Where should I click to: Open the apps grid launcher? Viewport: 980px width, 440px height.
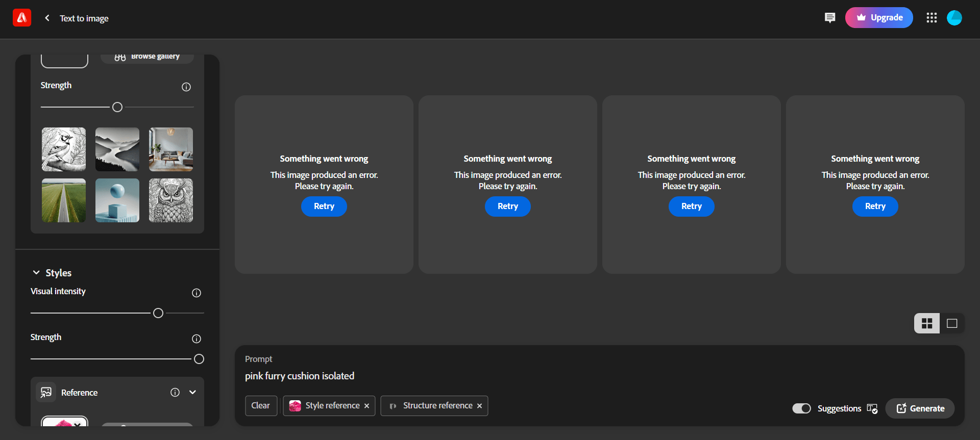(932, 18)
